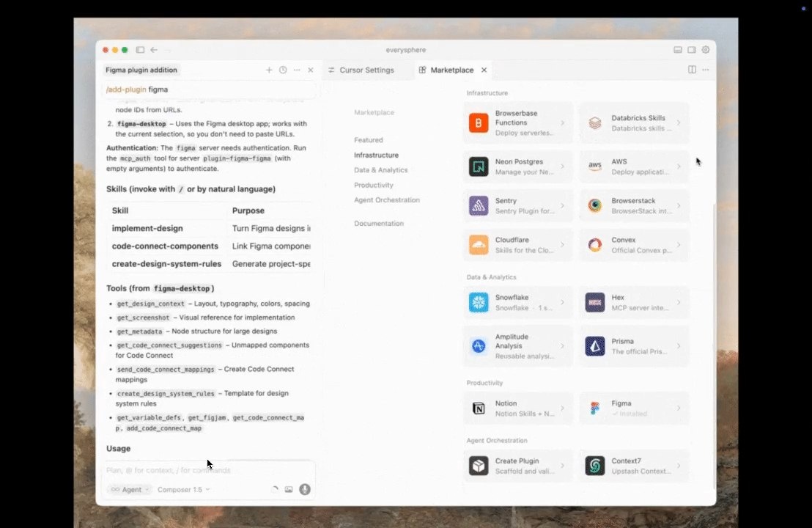Toggle bottom panel icon in title bar
812x528 pixels.
(x=678, y=50)
